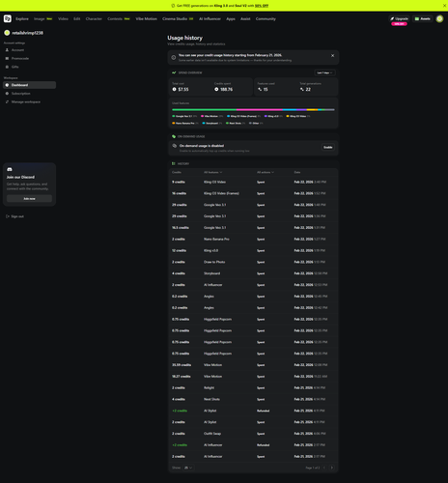This screenshot has height=483, width=448.
Task: Click the Higgsfield logo in the top bar
Action: click(x=8, y=18)
